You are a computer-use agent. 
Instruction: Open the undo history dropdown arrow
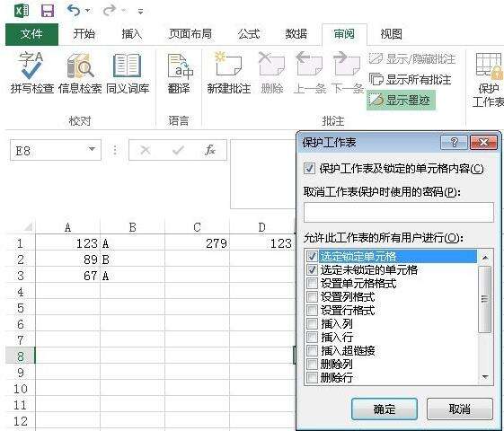(88, 11)
